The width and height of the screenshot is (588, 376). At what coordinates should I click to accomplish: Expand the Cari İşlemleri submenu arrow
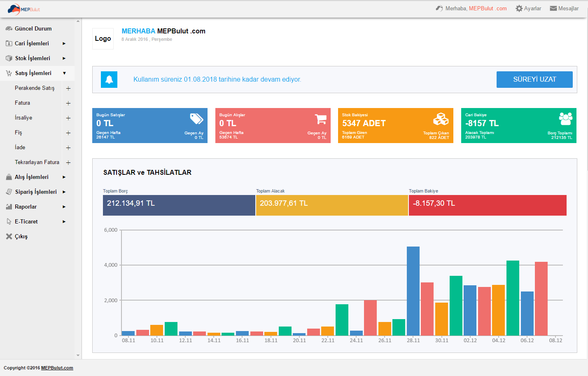pyautogui.click(x=64, y=43)
